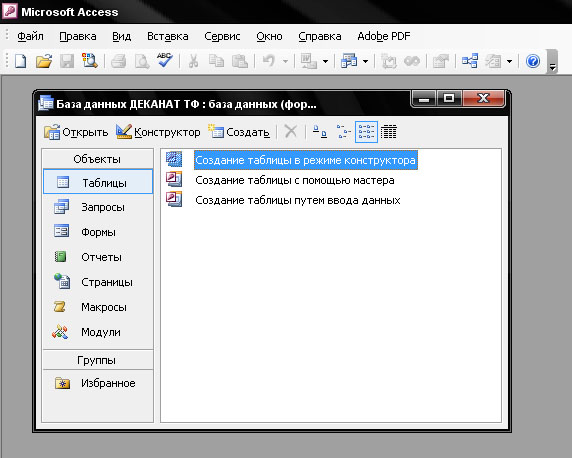This screenshot has height=458, width=572.
Task: Click the Конструктор button
Action: click(x=158, y=132)
